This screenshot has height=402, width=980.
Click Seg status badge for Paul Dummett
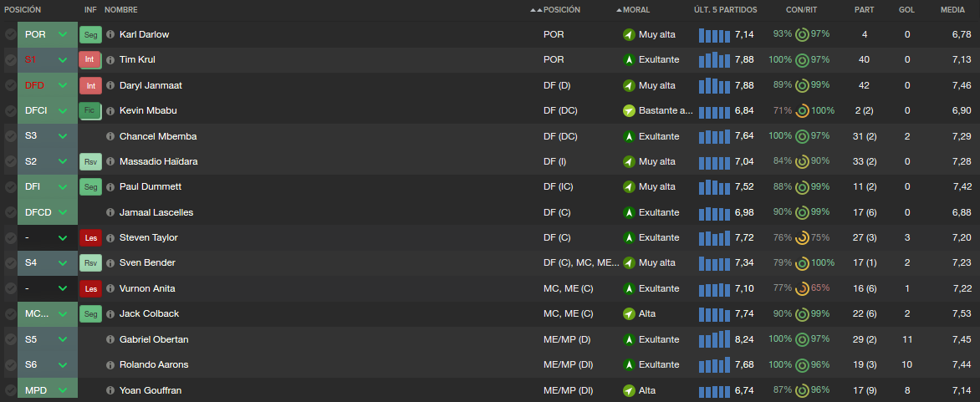[x=90, y=187]
